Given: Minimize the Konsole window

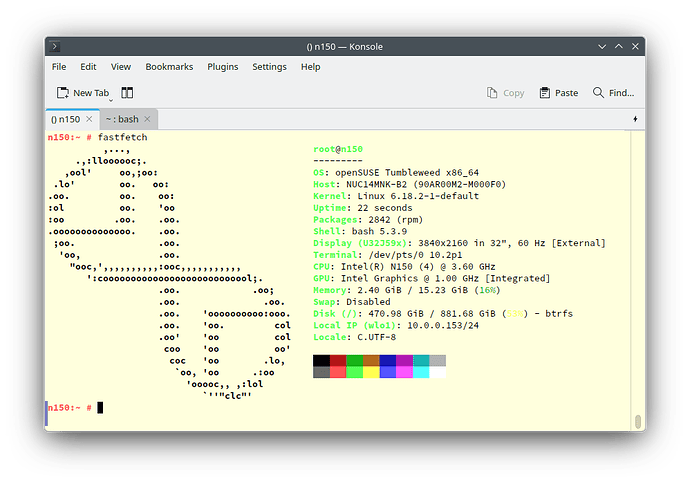Looking at the screenshot, I should (602, 47).
